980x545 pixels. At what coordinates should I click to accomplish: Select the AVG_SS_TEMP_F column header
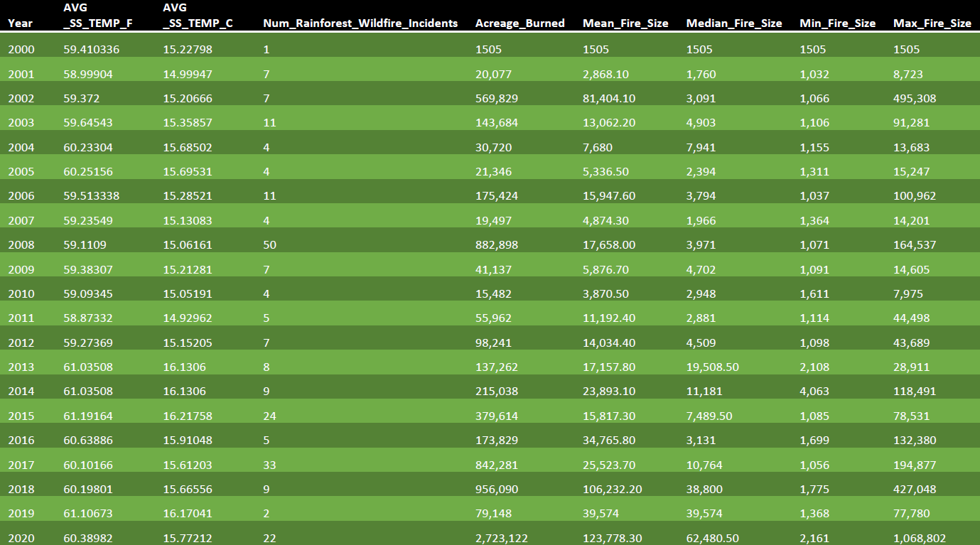click(x=98, y=16)
